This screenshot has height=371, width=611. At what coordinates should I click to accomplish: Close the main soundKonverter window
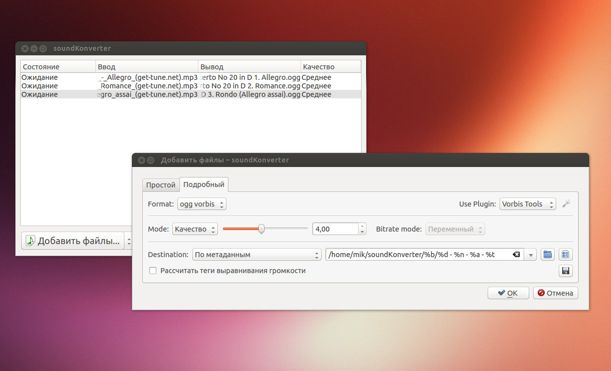(25, 48)
